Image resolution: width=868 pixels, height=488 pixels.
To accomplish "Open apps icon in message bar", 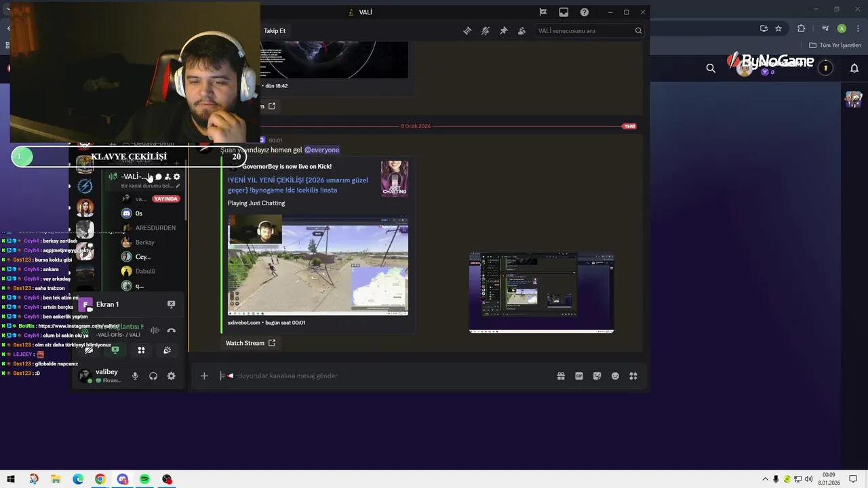I will (633, 375).
